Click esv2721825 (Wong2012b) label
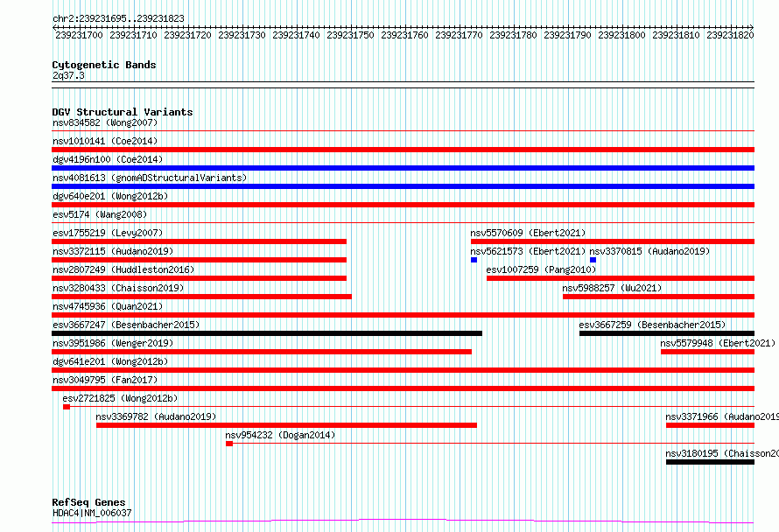 [120, 398]
